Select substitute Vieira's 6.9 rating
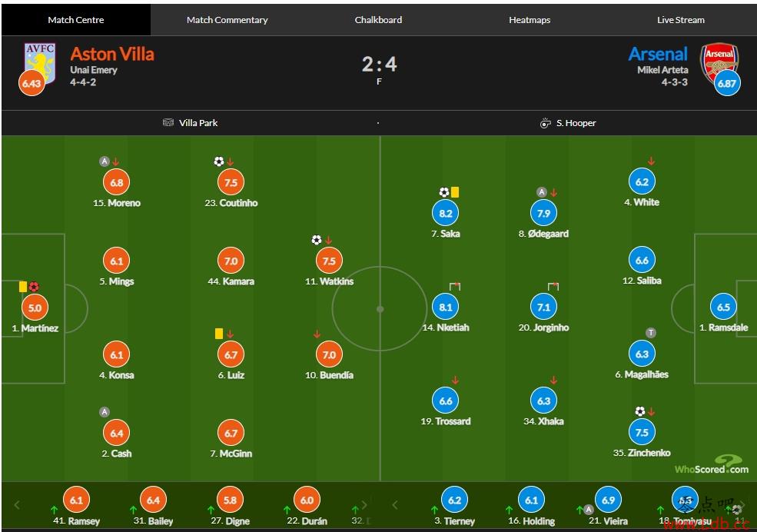The height and width of the screenshot is (532, 757). 609,500
